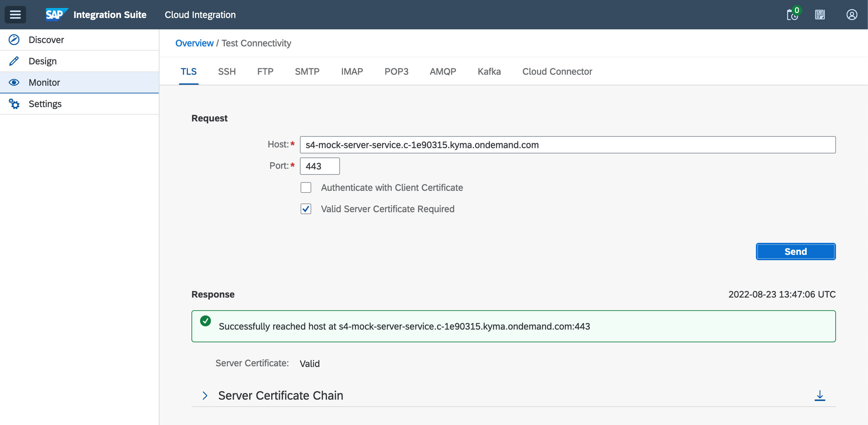This screenshot has height=425, width=868.
Task: Switch to the TLS tab
Action: 189,71
